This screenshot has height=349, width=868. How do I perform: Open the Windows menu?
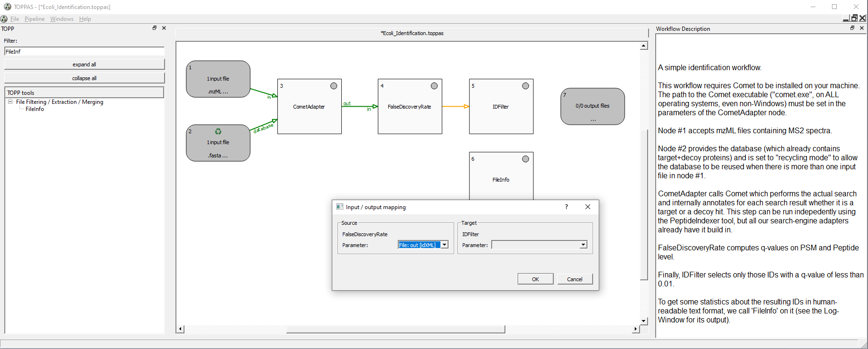[62, 19]
